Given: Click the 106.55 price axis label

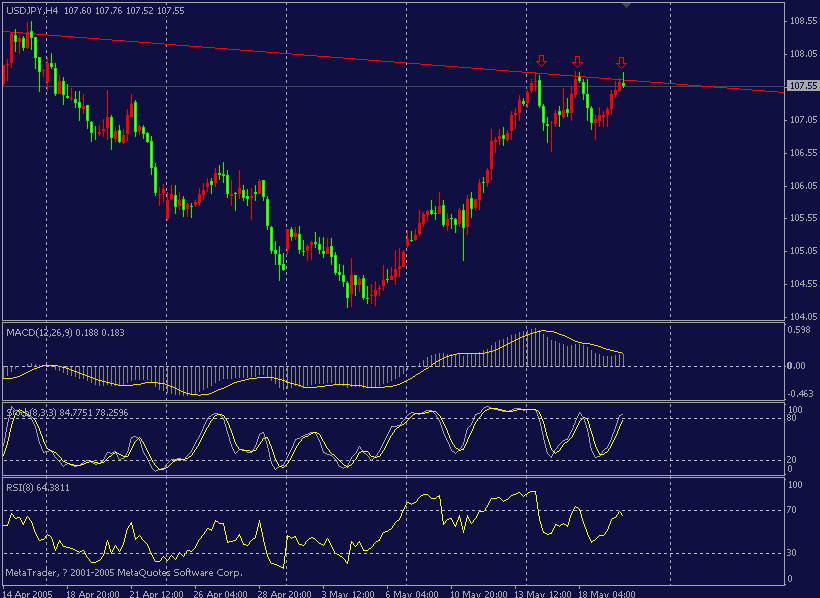Looking at the screenshot, I should pos(803,153).
